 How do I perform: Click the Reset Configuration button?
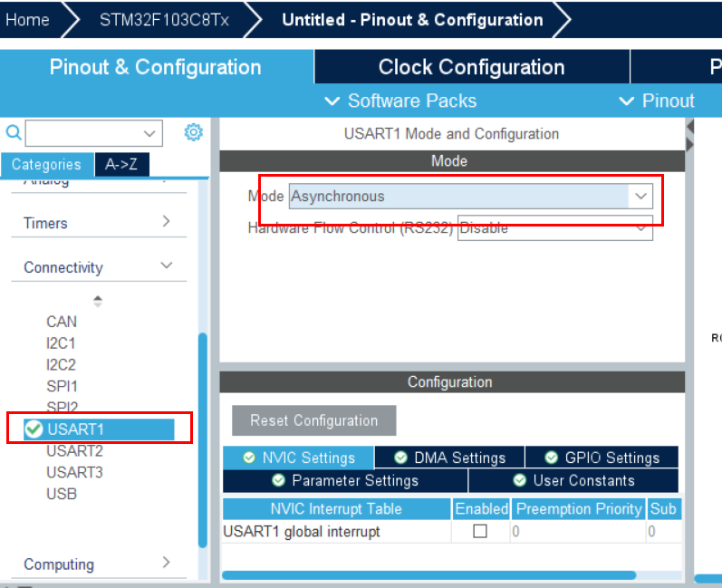click(314, 420)
